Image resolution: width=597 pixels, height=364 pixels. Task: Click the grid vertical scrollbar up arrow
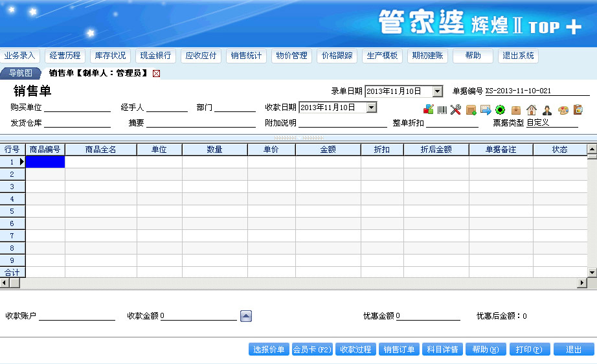click(x=592, y=149)
